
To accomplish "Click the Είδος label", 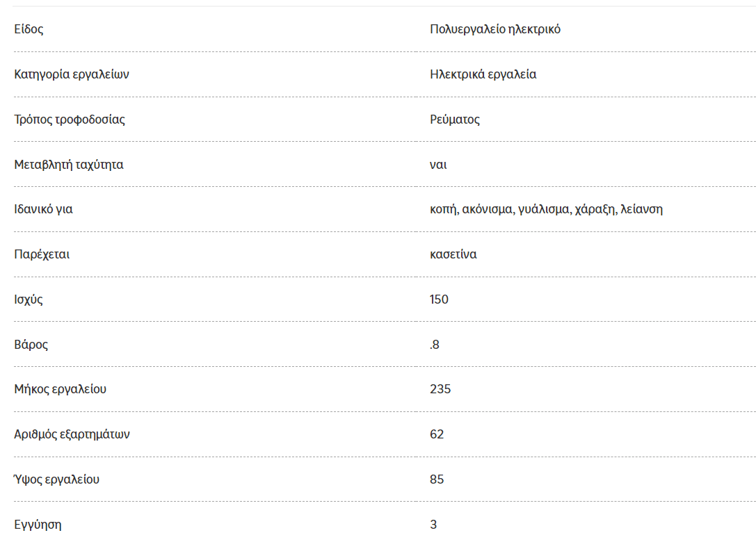I will [x=29, y=29].
